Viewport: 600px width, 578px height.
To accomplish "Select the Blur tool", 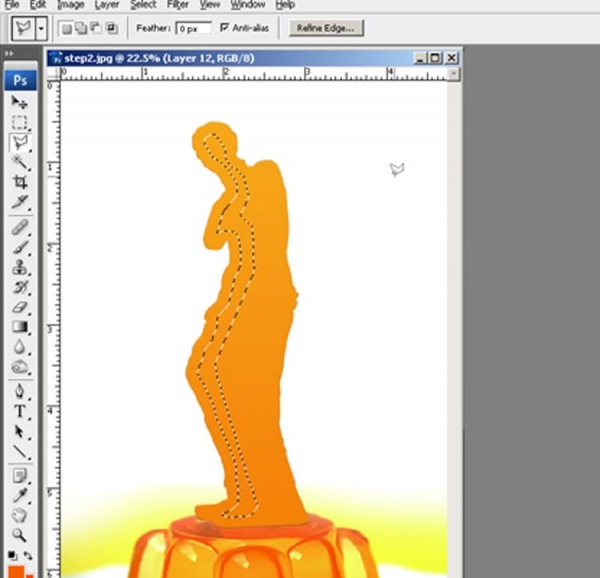I will point(19,347).
